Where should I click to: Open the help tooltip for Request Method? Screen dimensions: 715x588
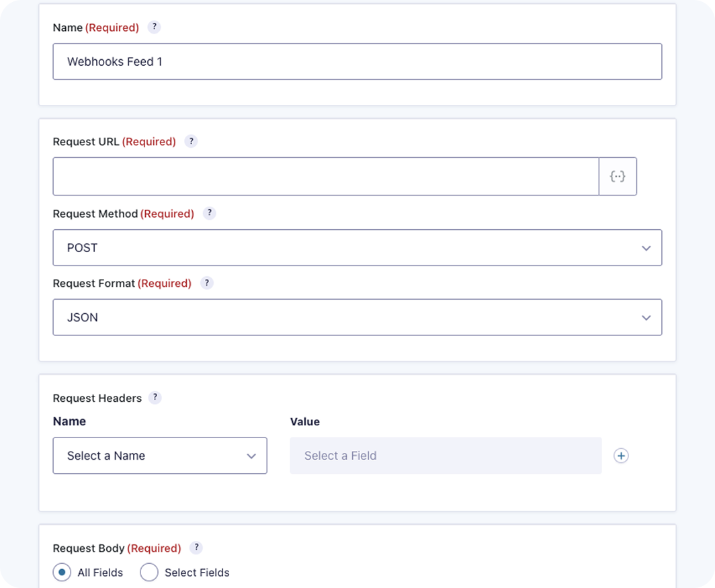point(210,214)
